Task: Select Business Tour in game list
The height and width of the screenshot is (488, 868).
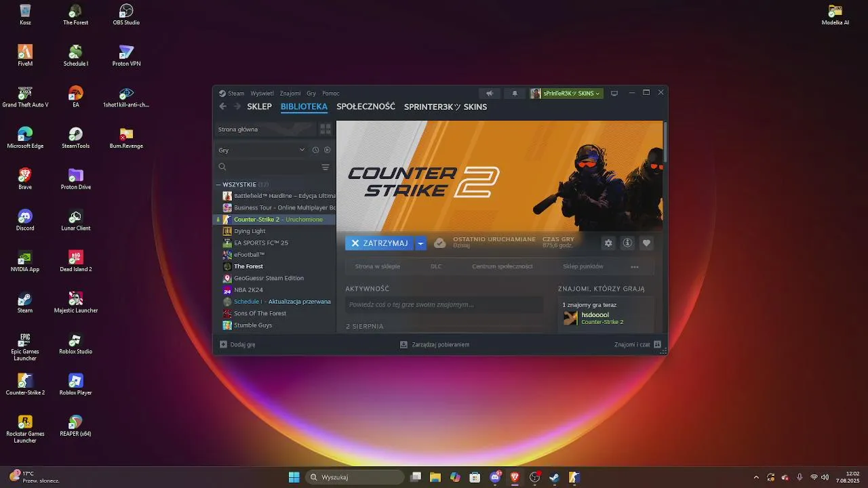Action: 279,207
